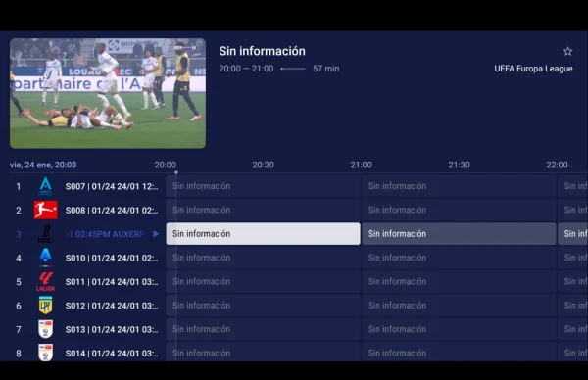This screenshot has height=380, width=588.
Task: Select the 21:00 program on channel 8
Action: pyautogui.click(x=459, y=353)
